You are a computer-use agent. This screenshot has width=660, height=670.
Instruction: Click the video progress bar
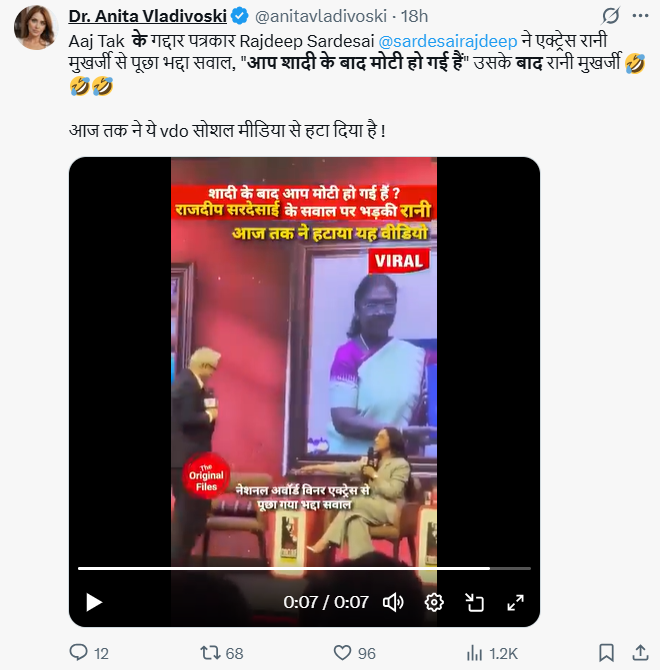304,568
